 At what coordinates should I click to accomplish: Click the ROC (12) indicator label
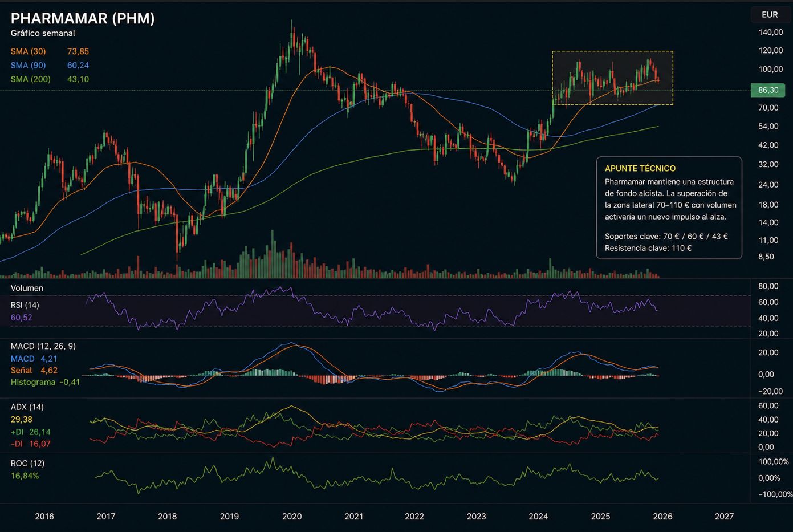[x=27, y=464]
